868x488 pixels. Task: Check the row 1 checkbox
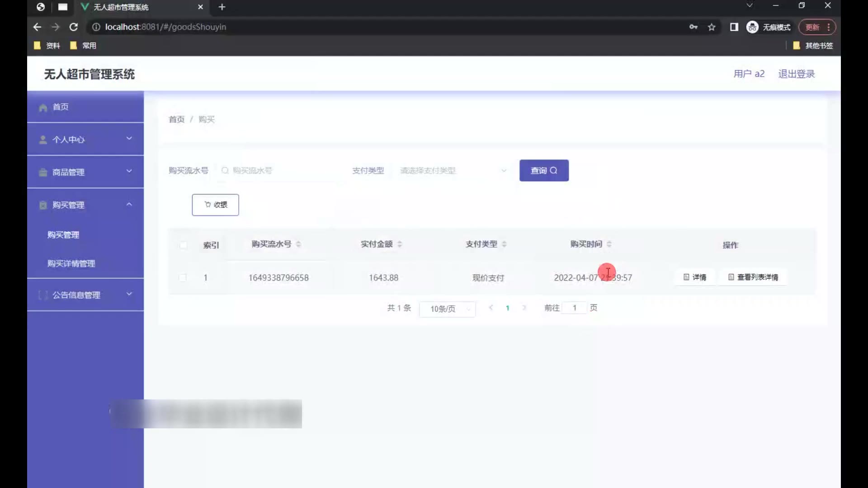click(183, 277)
